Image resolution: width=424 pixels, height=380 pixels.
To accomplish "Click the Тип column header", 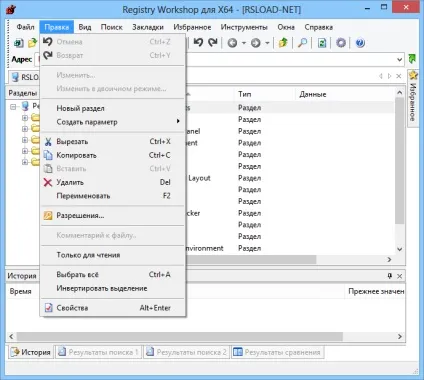I will [265, 94].
